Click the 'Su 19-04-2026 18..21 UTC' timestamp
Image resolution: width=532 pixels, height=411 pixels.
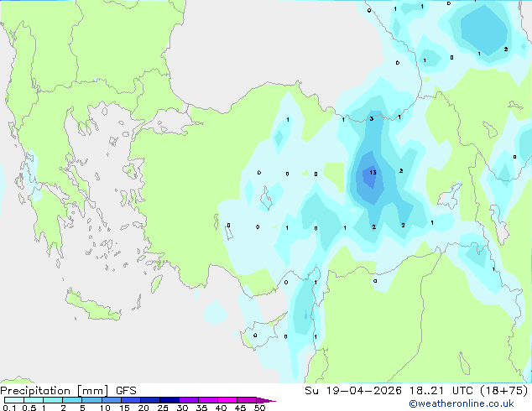coord(389,391)
